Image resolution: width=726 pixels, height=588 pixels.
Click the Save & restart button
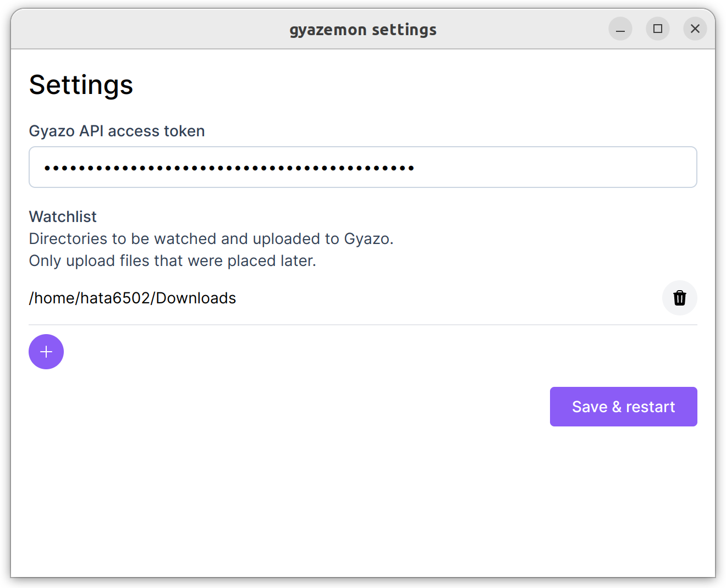pos(623,407)
